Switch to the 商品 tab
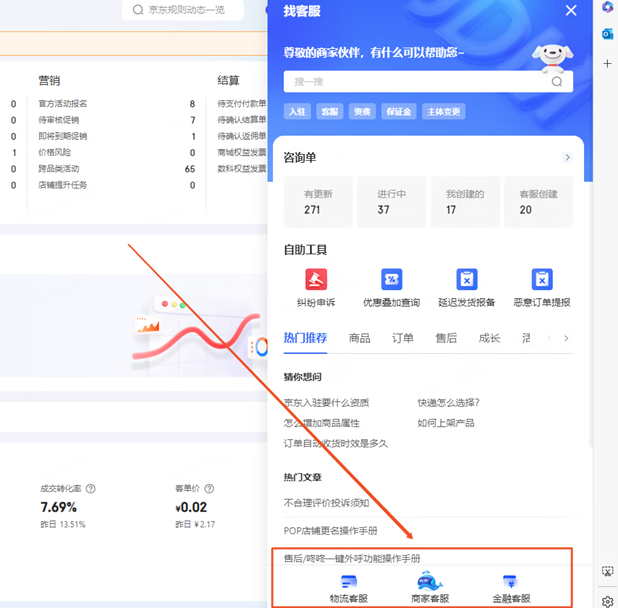 click(359, 338)
